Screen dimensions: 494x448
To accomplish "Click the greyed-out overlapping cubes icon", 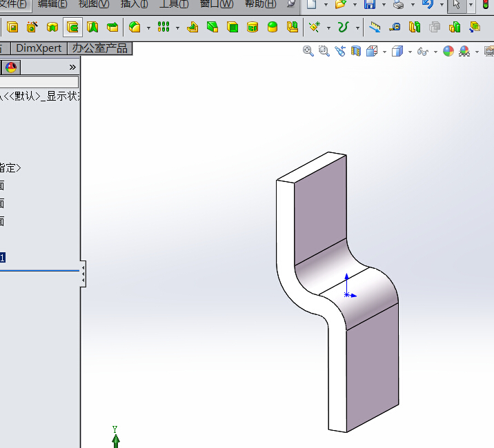I will [435, 28].
